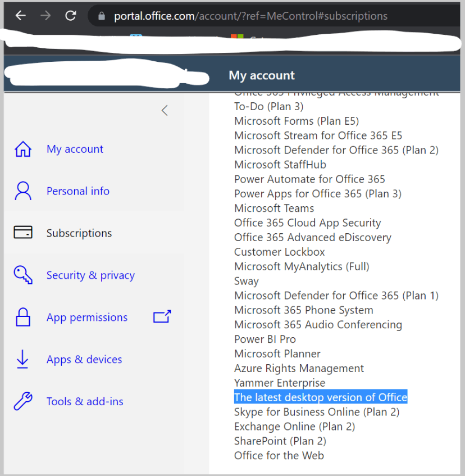Open My account in the sidebar
Image resolution: width=465 pixels, height=476 pixels.
(x=75, y=149)
